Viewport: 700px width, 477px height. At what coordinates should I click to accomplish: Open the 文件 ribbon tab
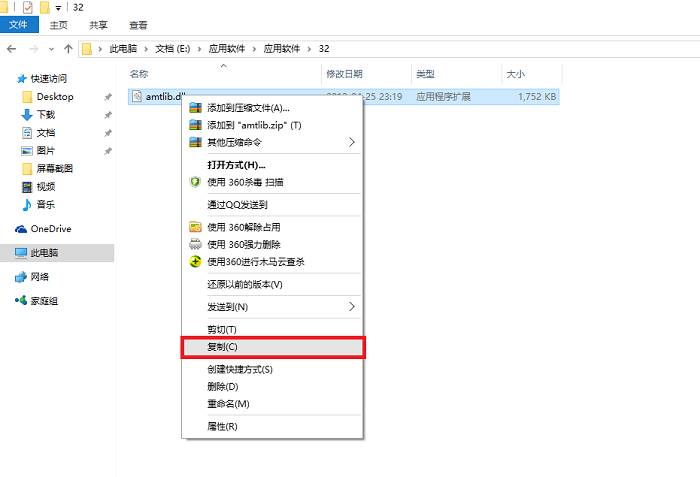click(19, 25)
